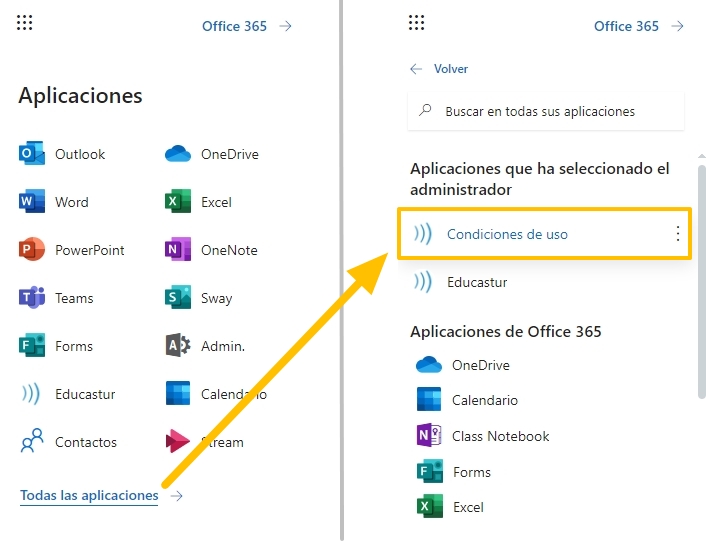Open more options for Condiciones de uso
The height and width of the screenshot is (541, 706).
(678, 234)
